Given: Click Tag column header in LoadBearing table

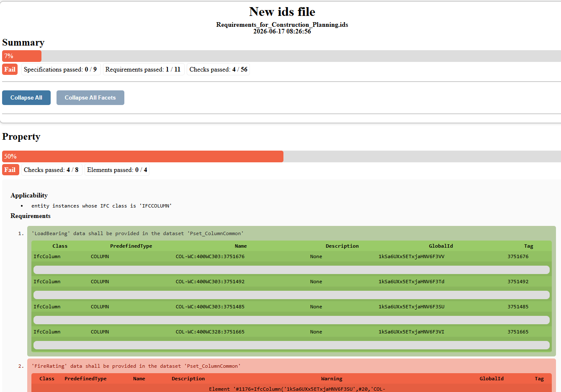Looking at the screenshot, I should click(529, 246).
